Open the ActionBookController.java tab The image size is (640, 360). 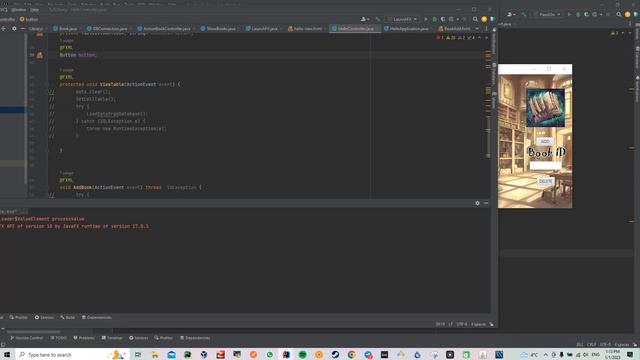point(164,29)
